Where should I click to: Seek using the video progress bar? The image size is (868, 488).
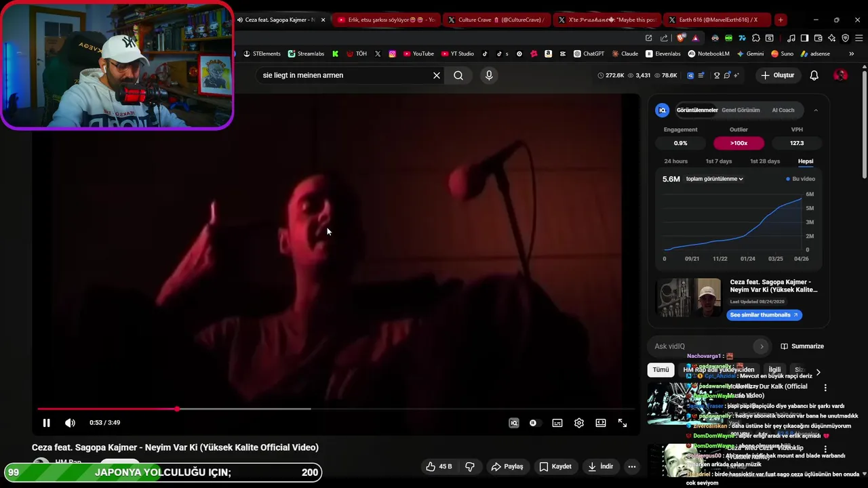[336, 409]
